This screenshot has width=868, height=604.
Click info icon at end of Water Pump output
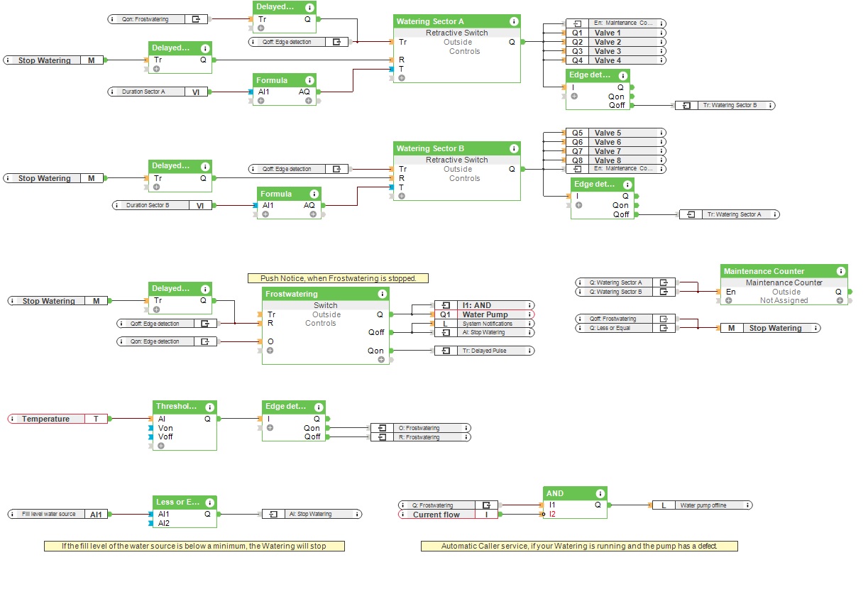(x=529, y=314)
